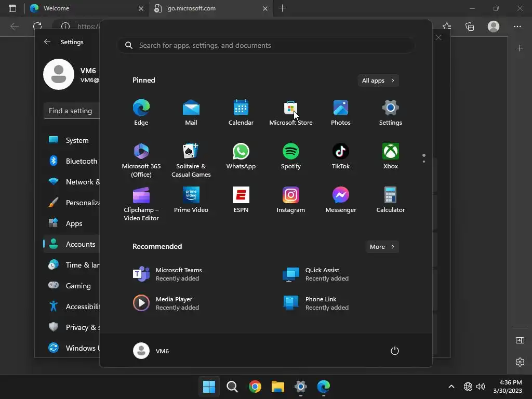Launch Chrome from the taskbar
Image resolution: width=532 pixels, height=399 pixels.
coord(255,387)
